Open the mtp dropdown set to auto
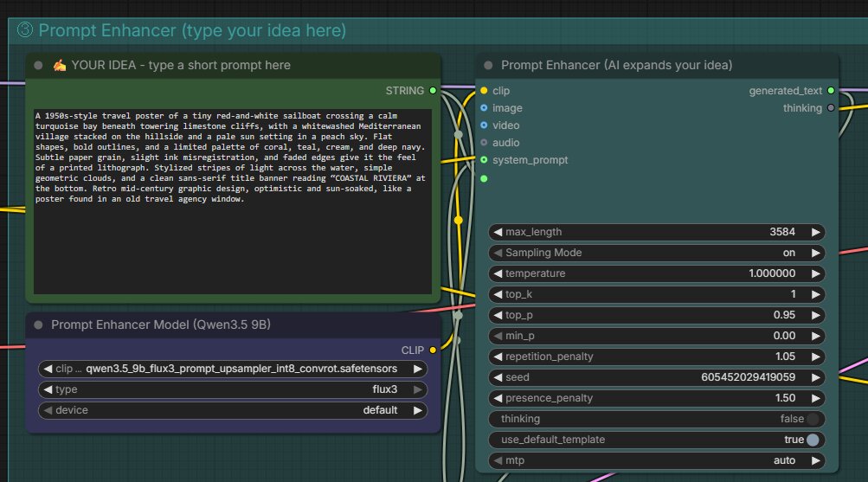The height and width of the screenshot is (482, 868). 657,460
